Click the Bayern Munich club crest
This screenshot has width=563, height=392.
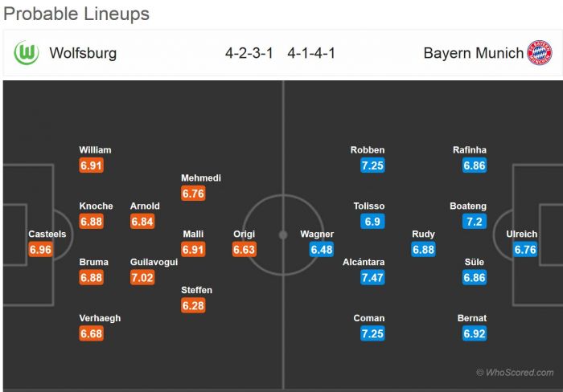(539, 54)
